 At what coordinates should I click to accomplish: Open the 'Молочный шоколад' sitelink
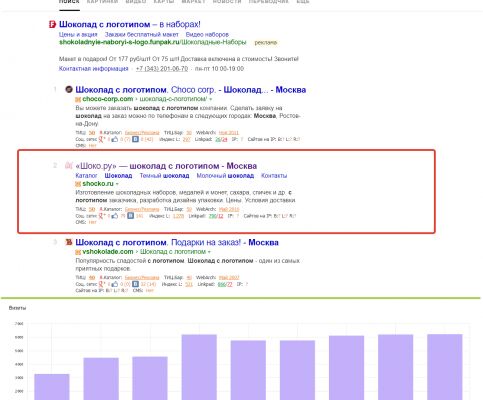tap(225, 176)
